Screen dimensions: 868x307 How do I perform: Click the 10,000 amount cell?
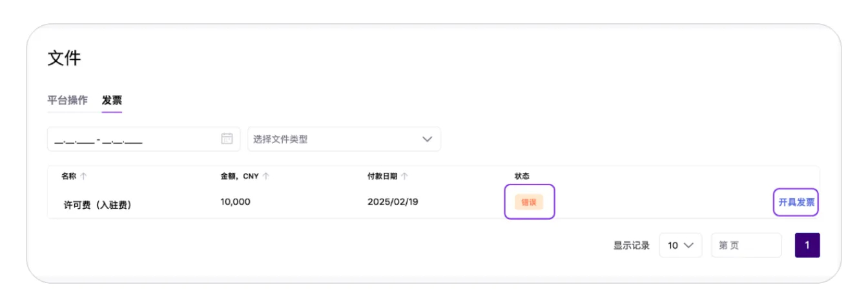[235, 202]
